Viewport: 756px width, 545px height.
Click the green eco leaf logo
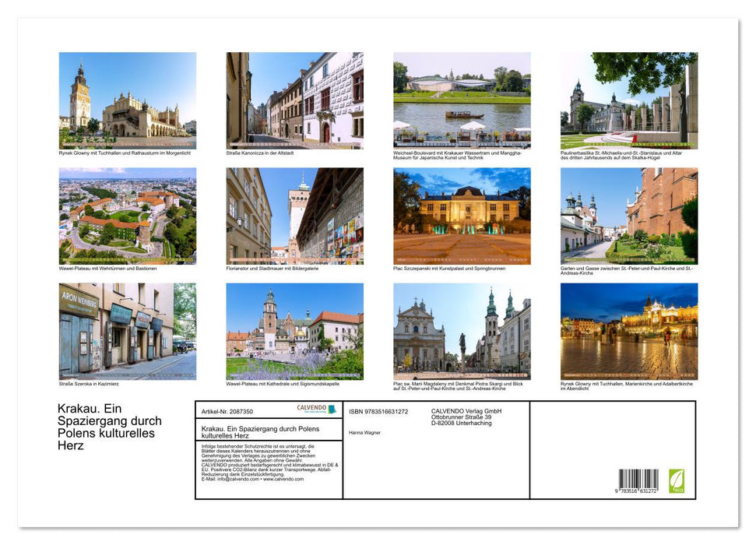point(679,480)
